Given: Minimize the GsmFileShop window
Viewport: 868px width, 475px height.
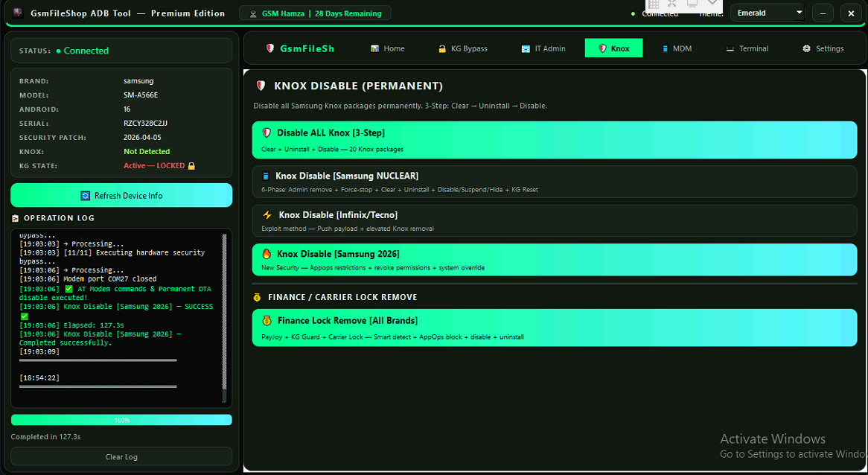Looking at the screenshot, I should 823,13.
